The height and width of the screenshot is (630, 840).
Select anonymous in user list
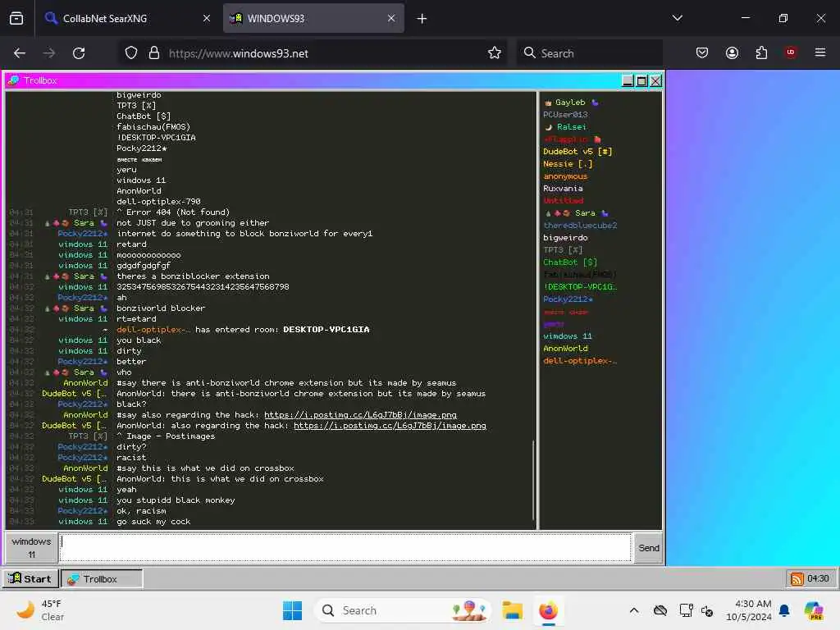tap(565, 176)
